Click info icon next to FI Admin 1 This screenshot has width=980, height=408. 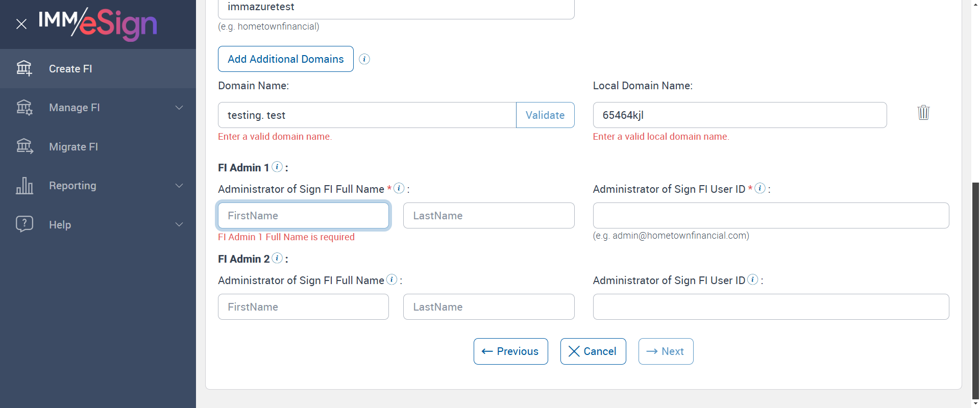coord(277,167)
